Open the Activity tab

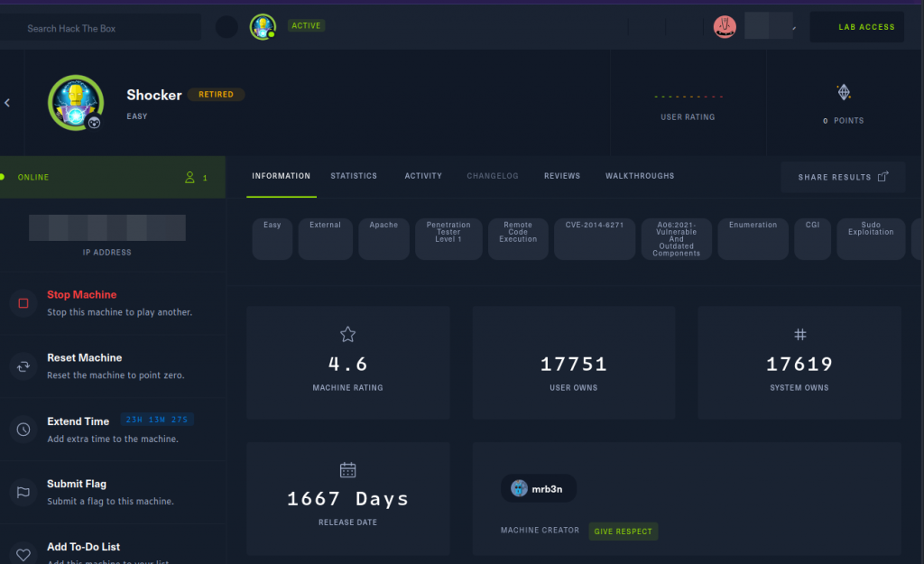[x=423, y=176]
